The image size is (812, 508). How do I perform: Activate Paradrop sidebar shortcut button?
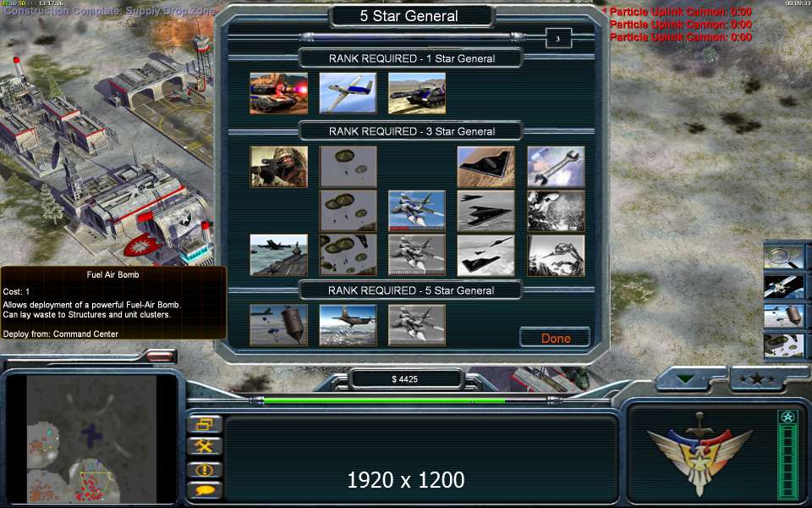click(784, 345)
